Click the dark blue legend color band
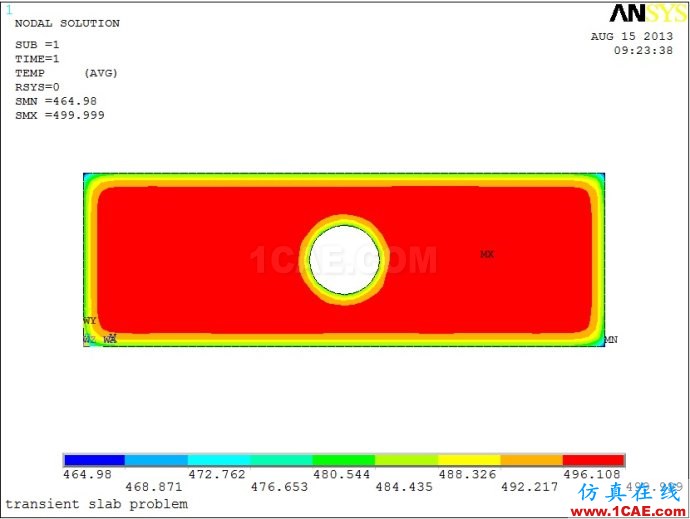This screenshot has height=519, width=690. tap(95, 460)
